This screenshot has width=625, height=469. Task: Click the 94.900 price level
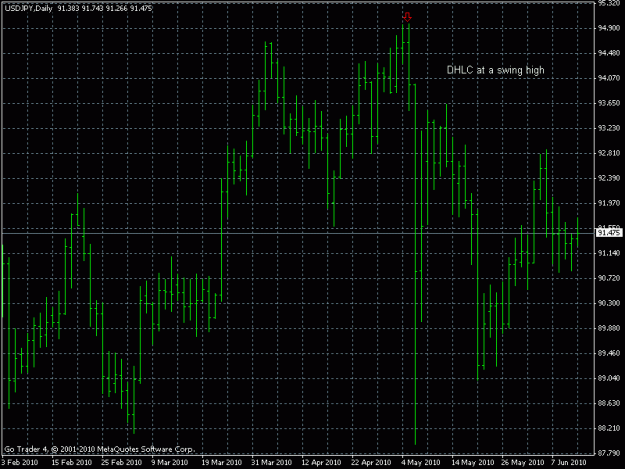[x=609, y=28]
